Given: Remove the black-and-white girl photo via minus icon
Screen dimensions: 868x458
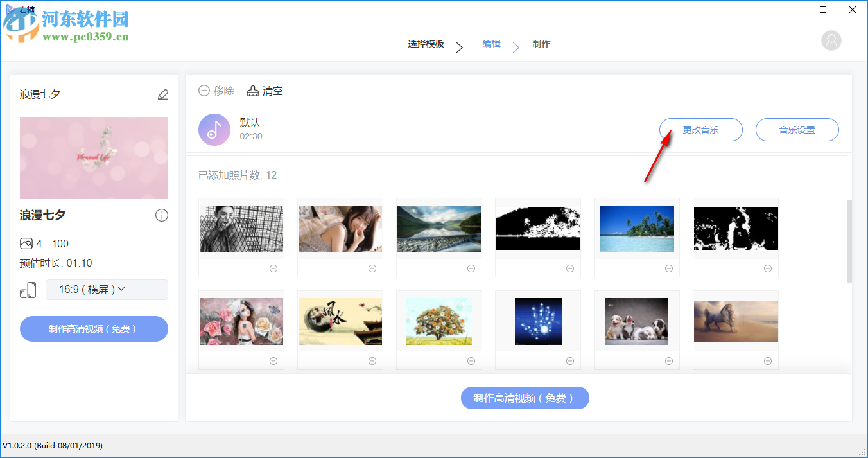Looking at the screenshot, I should point(273,269).
